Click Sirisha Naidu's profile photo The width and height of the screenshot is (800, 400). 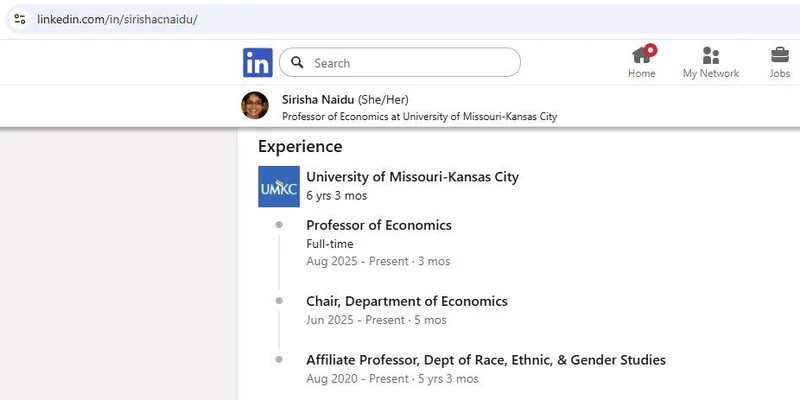tap(255, 105)
